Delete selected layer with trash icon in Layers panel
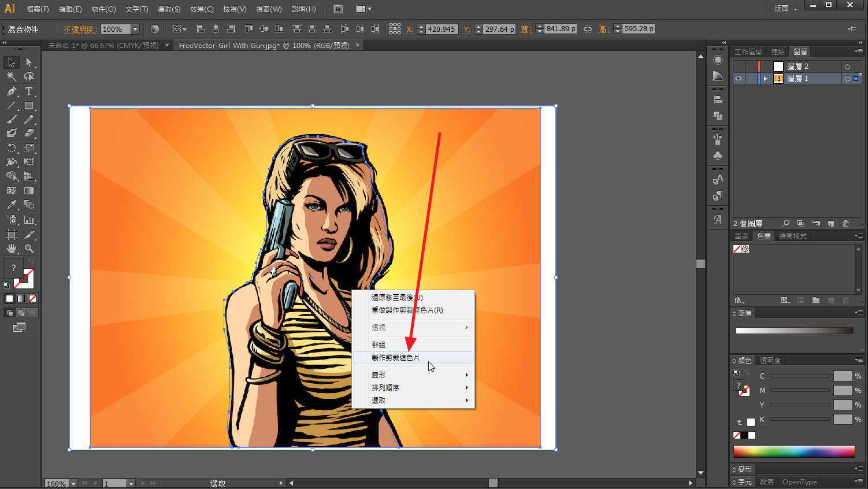 pyautogui.click(x=846, y=223)
